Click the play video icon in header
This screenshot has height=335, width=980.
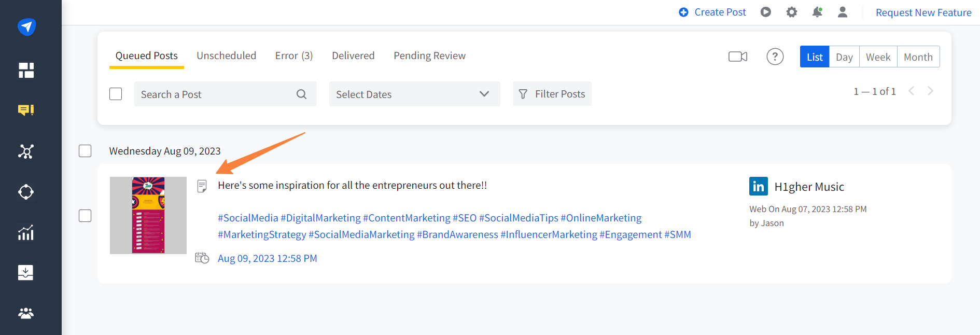765,12
